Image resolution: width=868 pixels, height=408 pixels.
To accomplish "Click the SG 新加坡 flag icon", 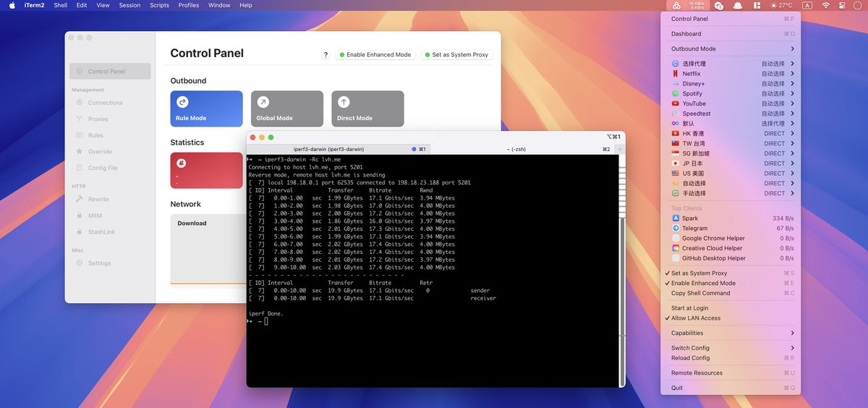I will pyautogui.click(x=676, y=153).
